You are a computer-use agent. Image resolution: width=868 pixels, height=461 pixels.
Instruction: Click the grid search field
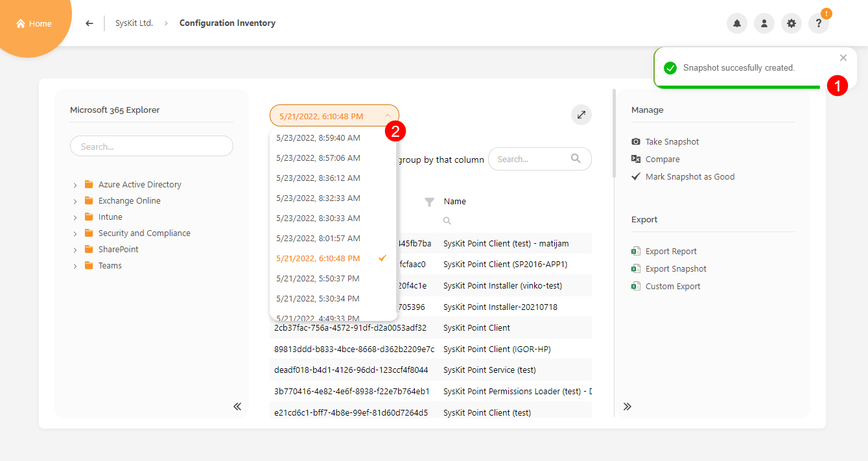(x=539, y=159)
